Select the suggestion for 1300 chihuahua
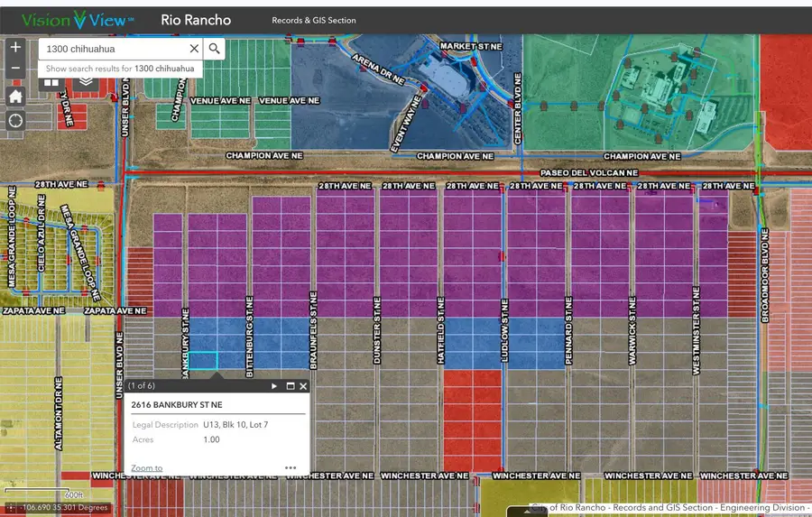This screenshot has height=517, width=812. coord(120,69)
